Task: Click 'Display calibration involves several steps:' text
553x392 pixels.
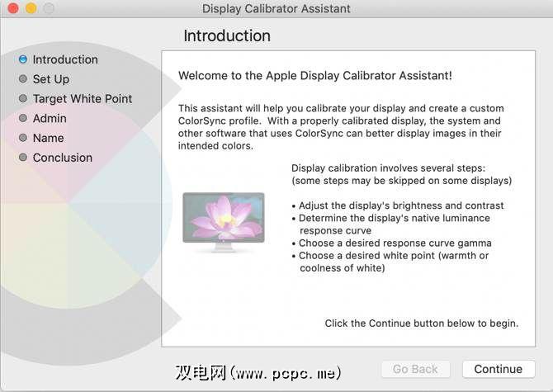Action: [388, 168]
